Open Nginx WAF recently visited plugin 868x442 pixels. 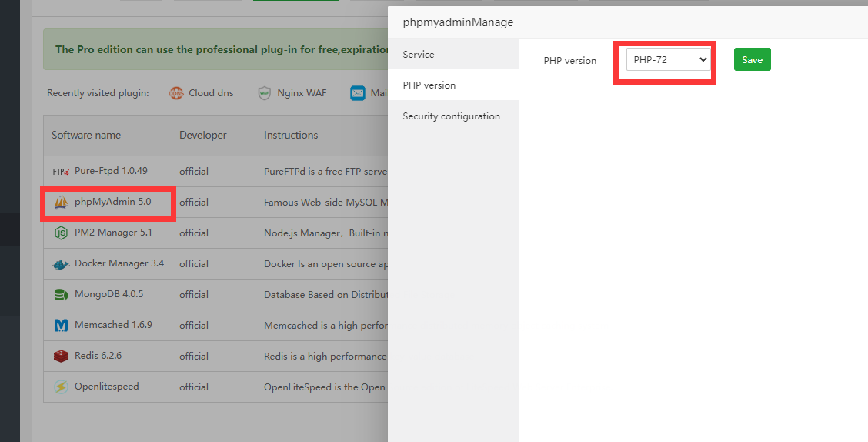[302, 93]
